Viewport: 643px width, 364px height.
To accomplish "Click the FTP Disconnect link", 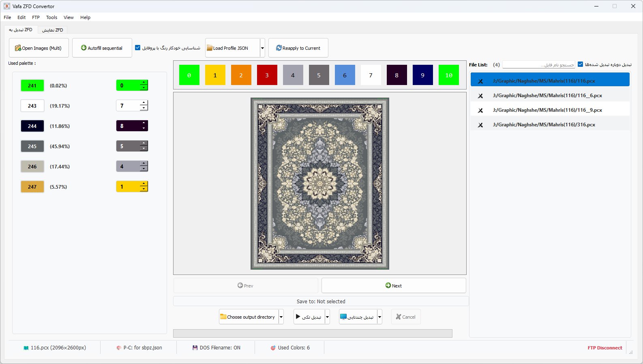I will tap(605, 348).
